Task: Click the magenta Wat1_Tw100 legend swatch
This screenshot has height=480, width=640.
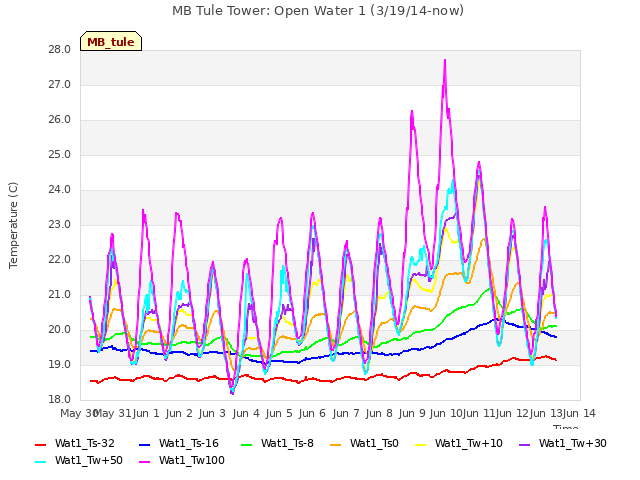Action: coord(144,462)
